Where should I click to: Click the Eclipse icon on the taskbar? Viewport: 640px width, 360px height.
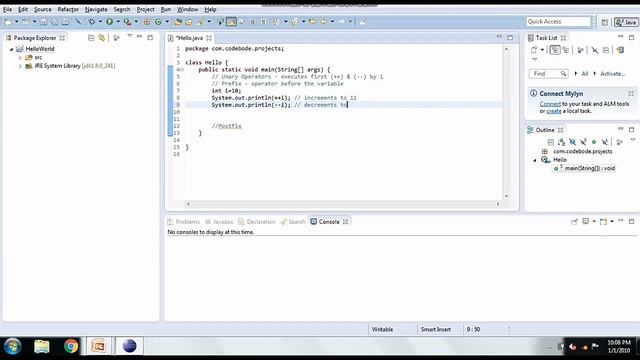tap(129, 346)
